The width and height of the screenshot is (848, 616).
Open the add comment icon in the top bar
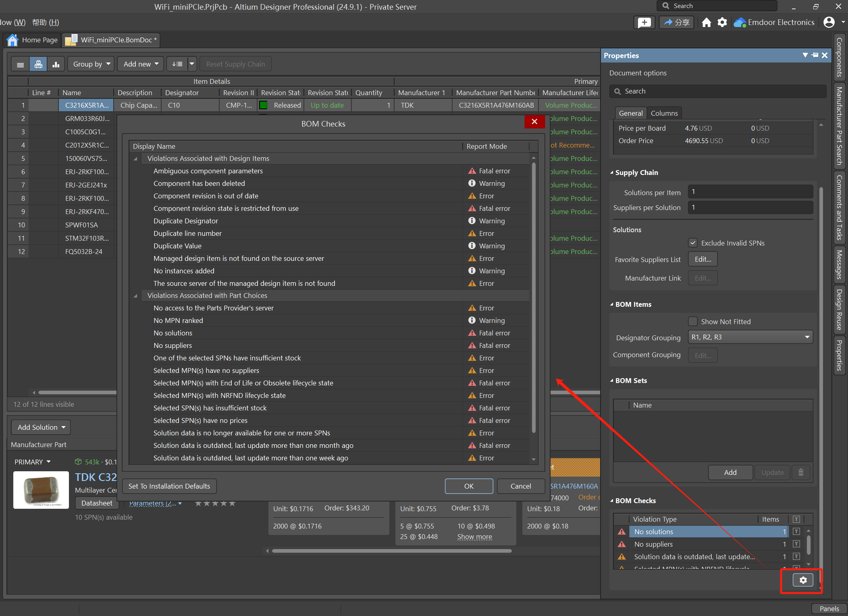[644, 23]
